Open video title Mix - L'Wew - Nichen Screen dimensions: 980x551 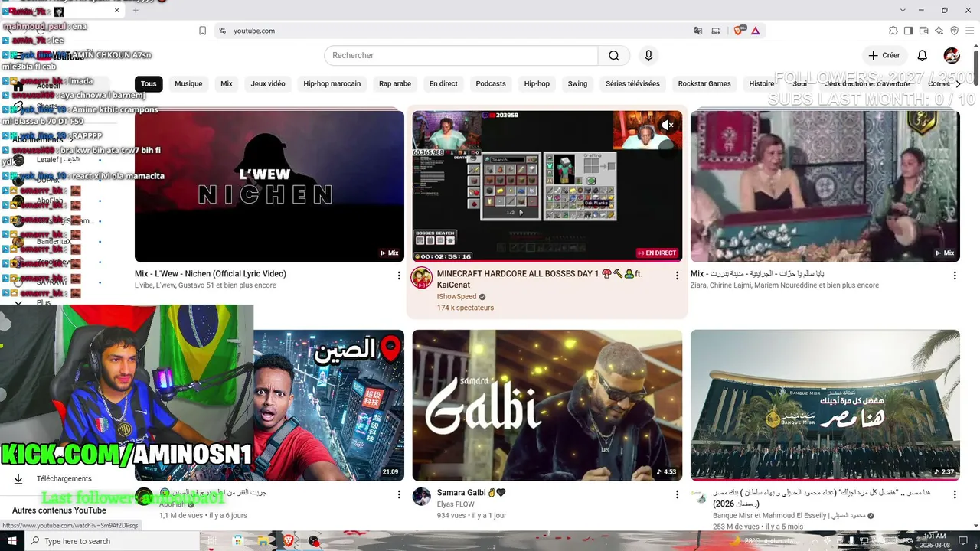(x=211, y=273)
